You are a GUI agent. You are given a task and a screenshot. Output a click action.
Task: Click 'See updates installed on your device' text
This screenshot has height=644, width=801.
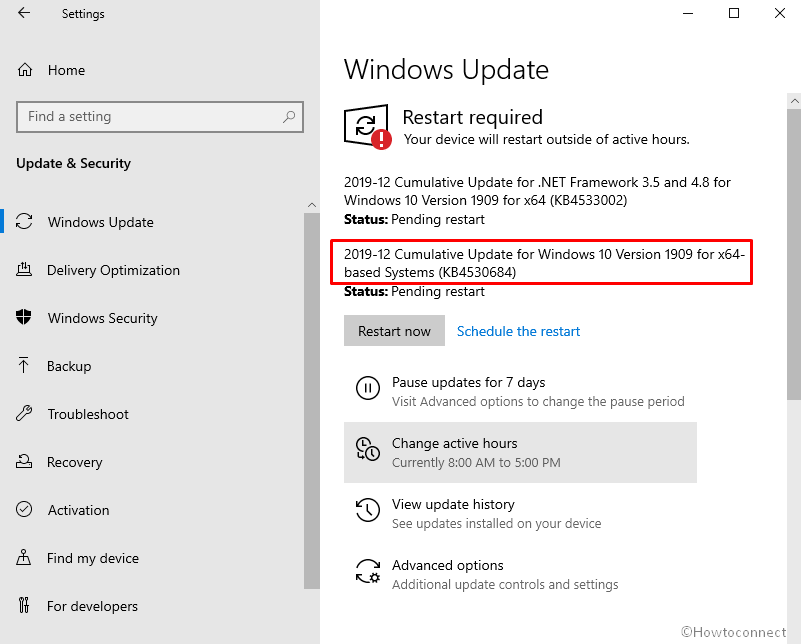point(496,523)
